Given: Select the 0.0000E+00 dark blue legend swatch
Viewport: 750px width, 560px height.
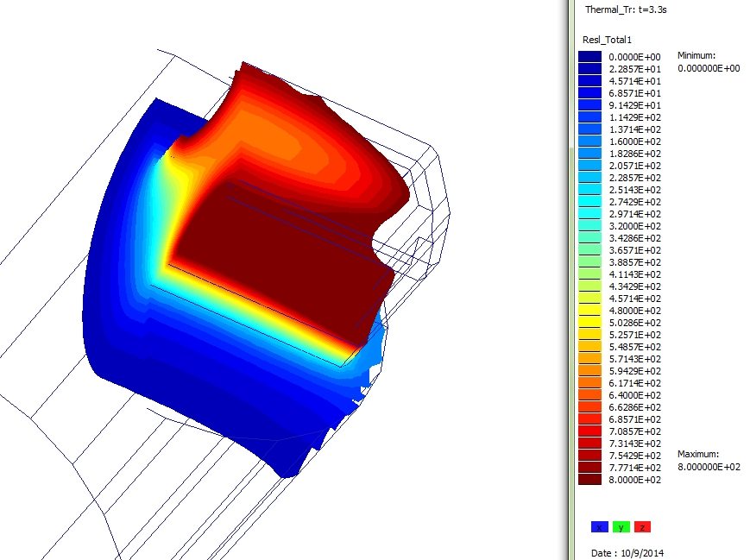Looking at the screenshot, I should 590,56.
